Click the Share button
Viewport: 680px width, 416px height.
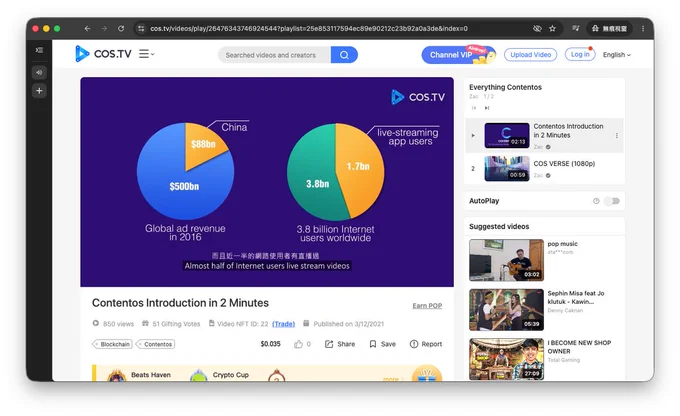tap(340, 344)
